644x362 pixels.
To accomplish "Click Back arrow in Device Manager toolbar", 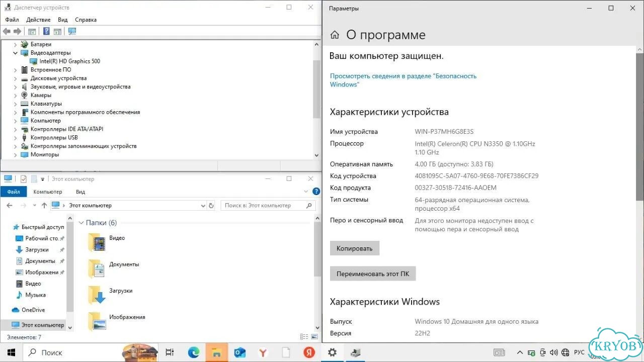I will pos(7,31).
